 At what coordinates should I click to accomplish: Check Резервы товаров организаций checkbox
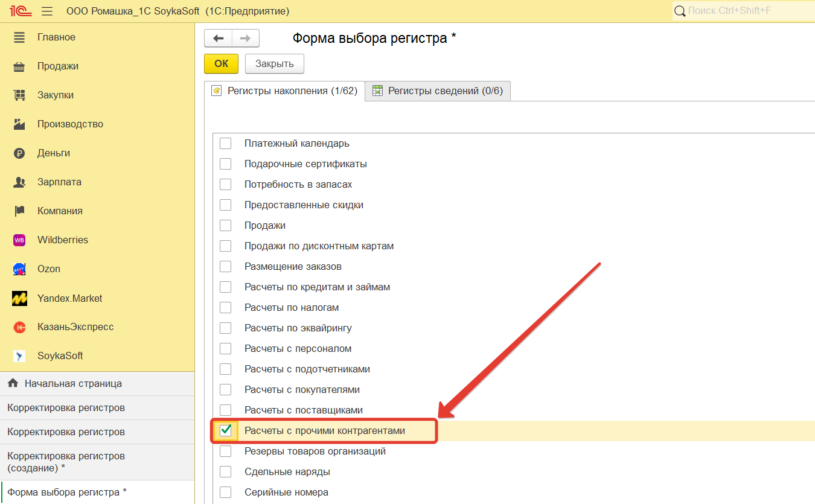pos(225,451)
